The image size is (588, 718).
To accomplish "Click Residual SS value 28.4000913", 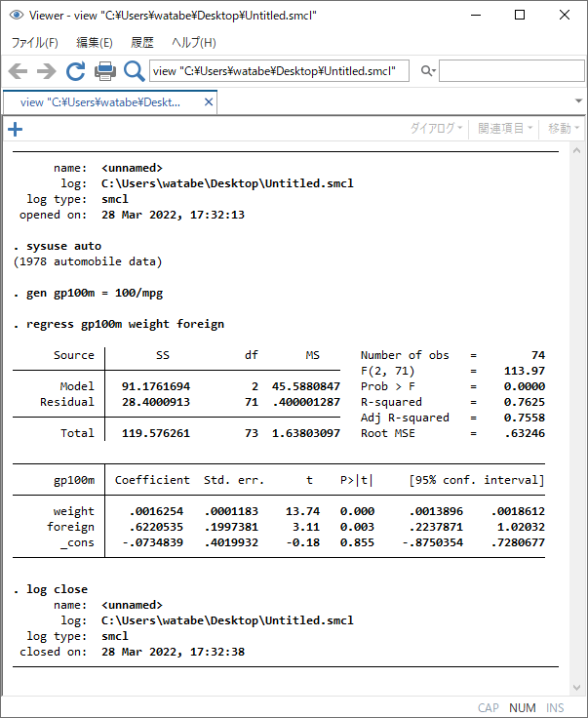I will tap(156, 402).
